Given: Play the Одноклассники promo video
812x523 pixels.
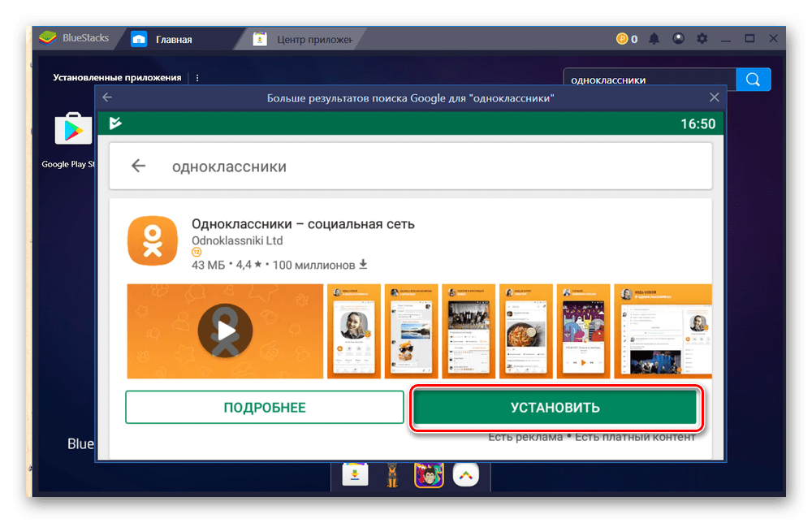Looking at the screenshot, I should [225, 331].
